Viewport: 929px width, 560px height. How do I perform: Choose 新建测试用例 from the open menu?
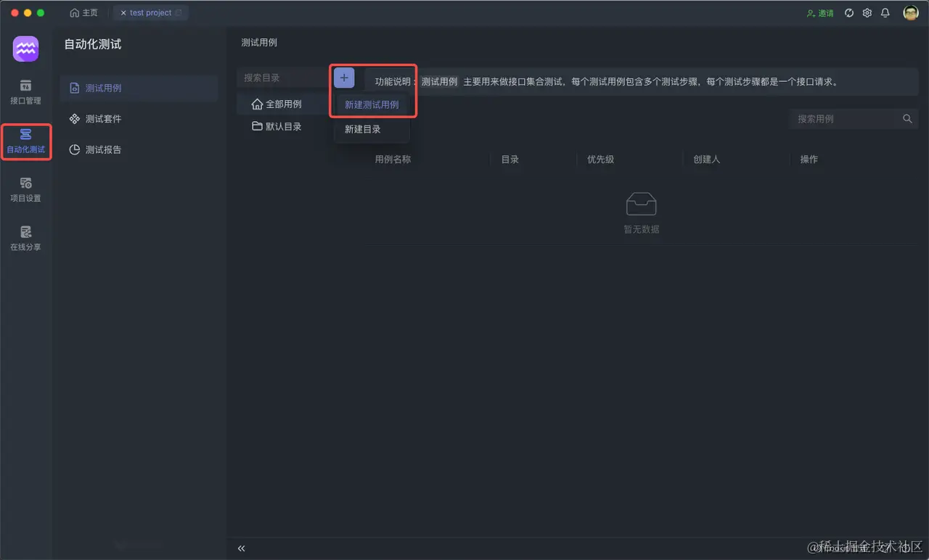[x=372, y=104]
